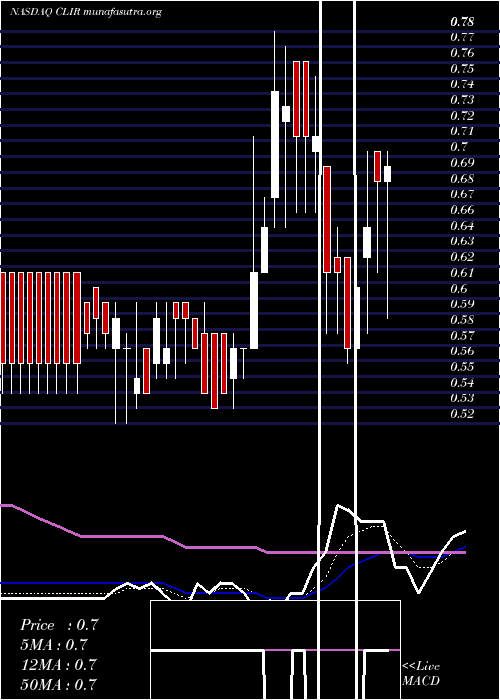Click the 0.52 price level label
The height and width of the screenshot is (700, 500).
[462, 413]
